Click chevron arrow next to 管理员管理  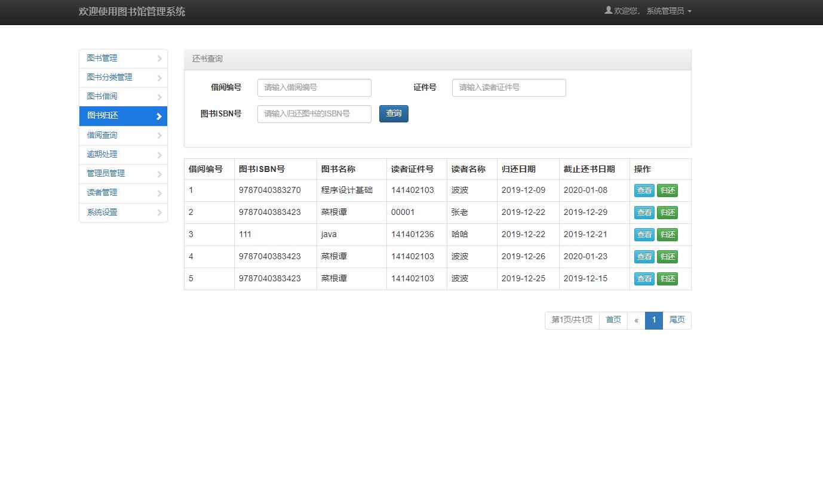point(159,174)
